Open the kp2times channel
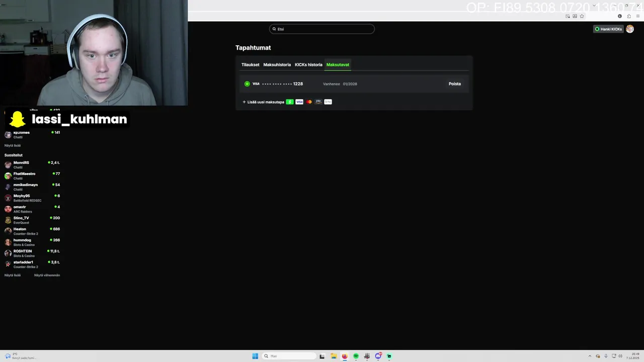Image resolution: width=644 pixels, height=362 pixels. click(32, 135)
